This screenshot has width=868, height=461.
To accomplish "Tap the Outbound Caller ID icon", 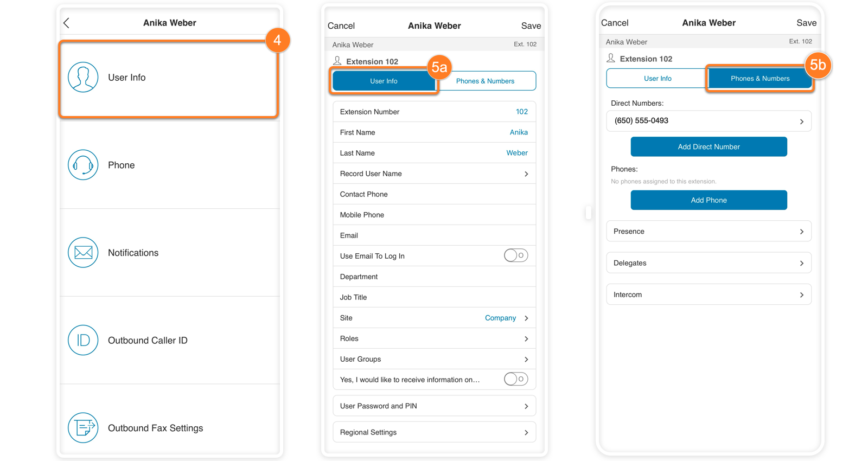I will pos(83,340).
